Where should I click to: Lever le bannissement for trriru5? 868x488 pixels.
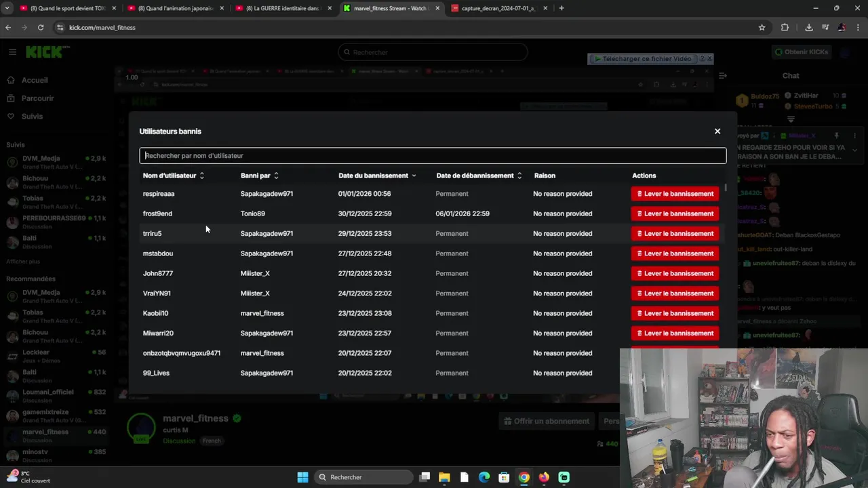(x=675, y=233)
